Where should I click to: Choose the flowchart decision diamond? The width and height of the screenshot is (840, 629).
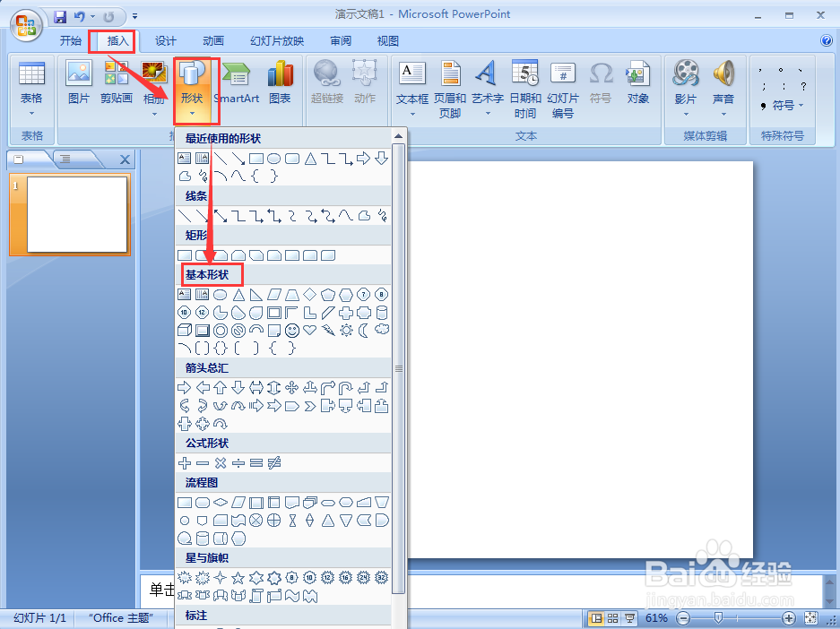[221, 503]
